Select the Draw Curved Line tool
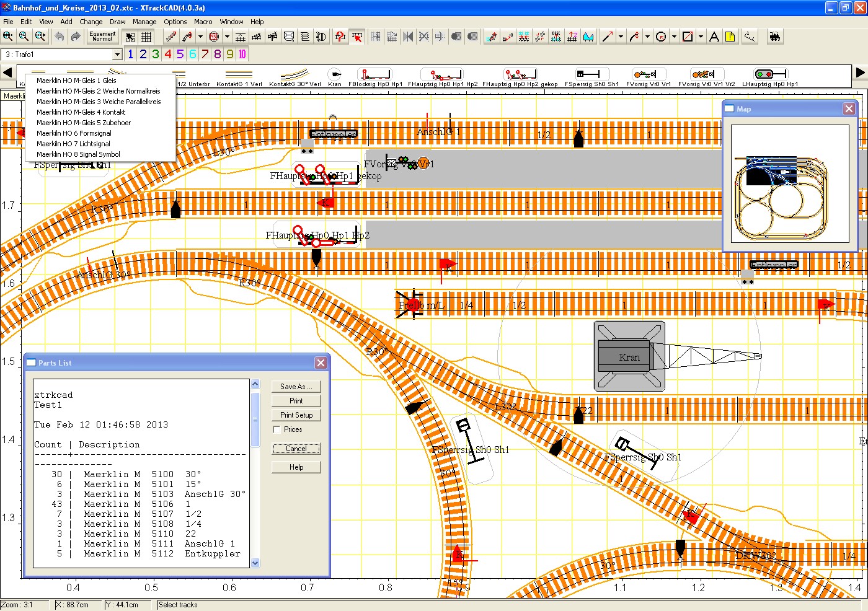This screenshot has height=611, width=868. pyautogui.click(x=634, y=37)
